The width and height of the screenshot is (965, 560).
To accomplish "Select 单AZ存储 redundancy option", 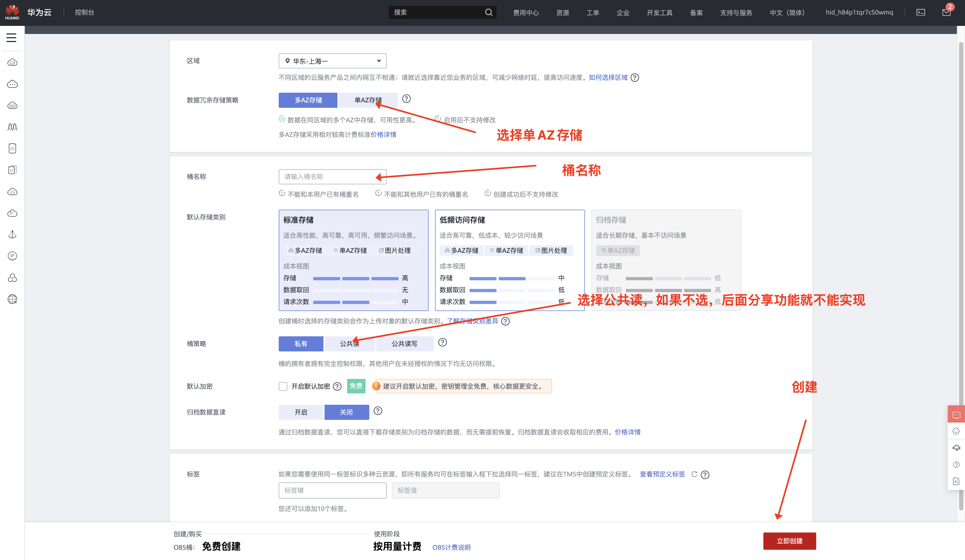I will [x=368, y=100].
